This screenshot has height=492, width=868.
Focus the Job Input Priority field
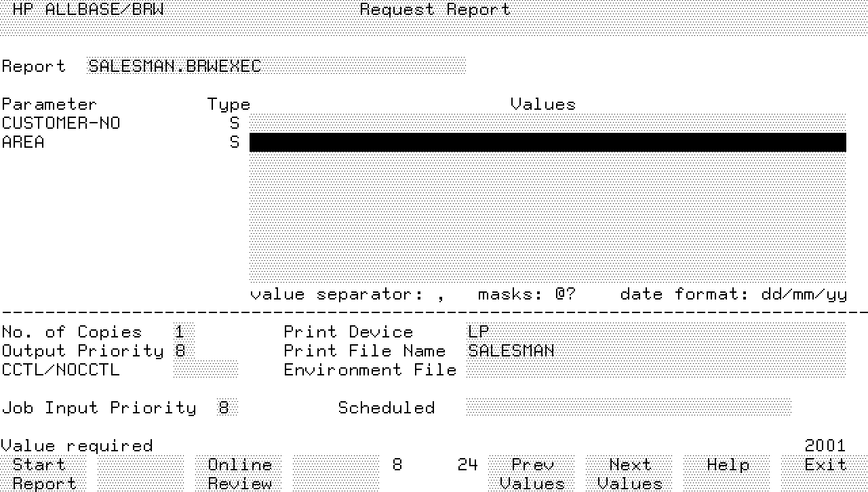[x=226, y=408]
